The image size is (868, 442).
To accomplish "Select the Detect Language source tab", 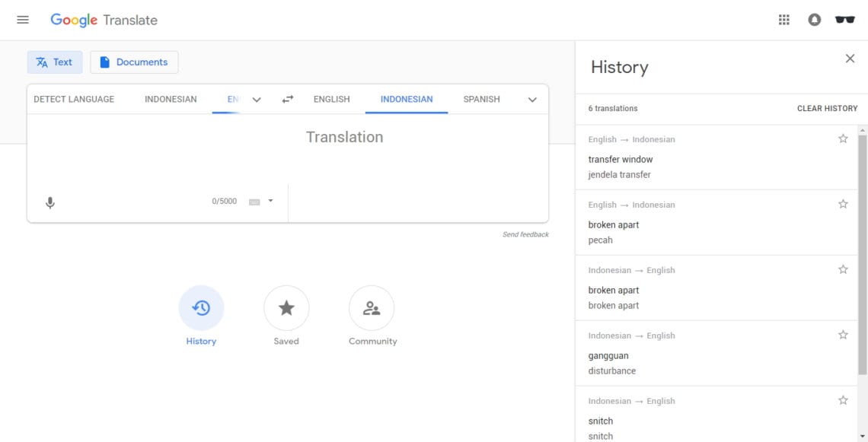I will pyautogui.click(x=74, y=99).
